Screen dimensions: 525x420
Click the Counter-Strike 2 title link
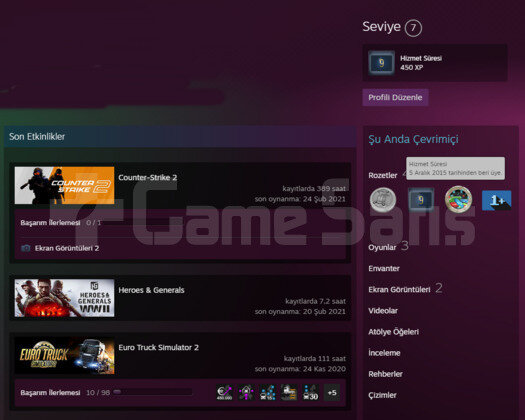pos(148,178)
